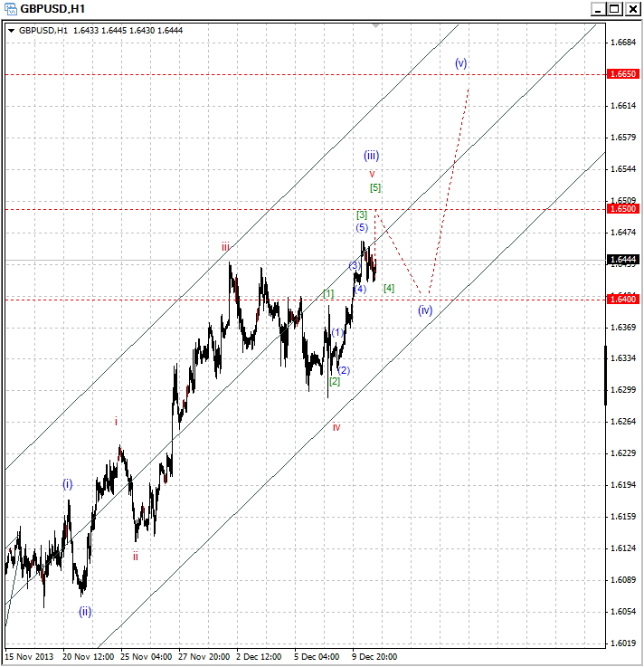Select the red i wave label
Screen dimensions: 644x667
tap(116, 422)
